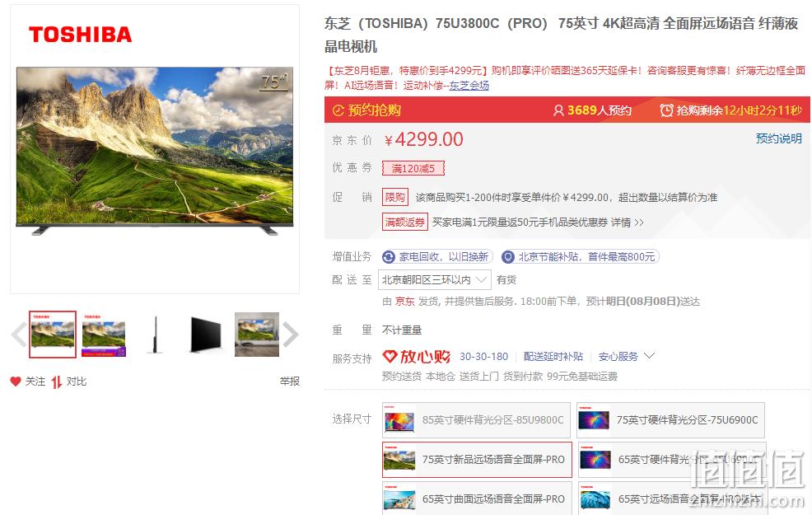Click the alarm clock icon beside 抢购剩余
The height and width of the screenshot is (515, 812).
(666, 110)
